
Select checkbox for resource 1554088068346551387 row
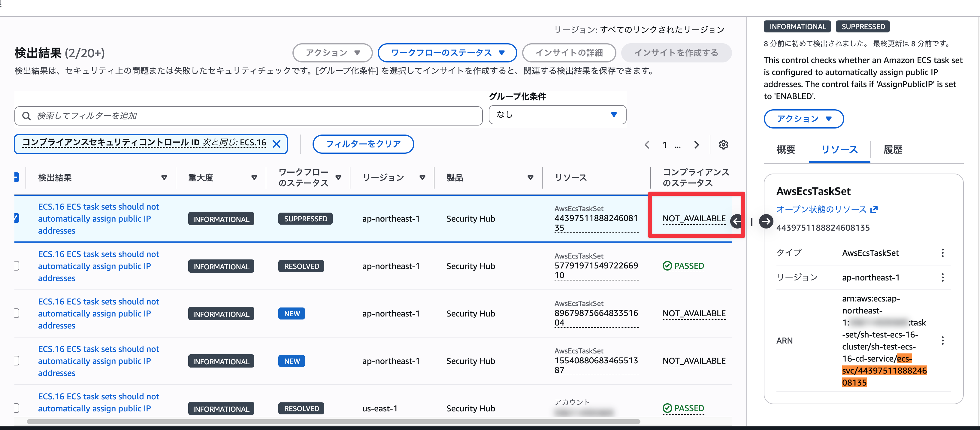pos(16,360)
